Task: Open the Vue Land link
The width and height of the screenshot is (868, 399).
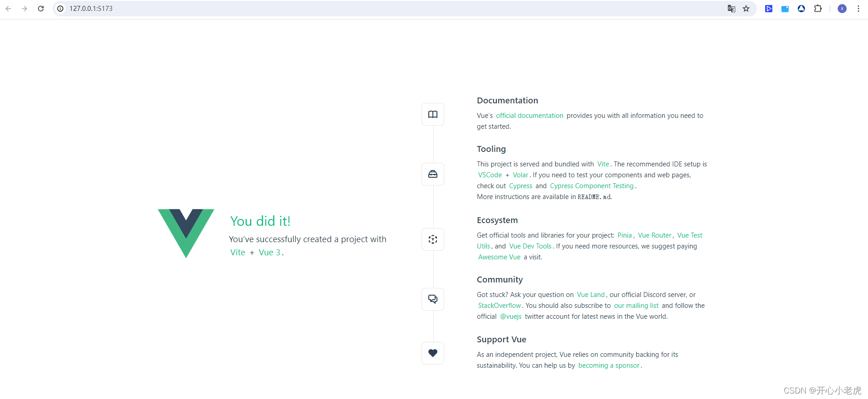Action: click(591, 295)
